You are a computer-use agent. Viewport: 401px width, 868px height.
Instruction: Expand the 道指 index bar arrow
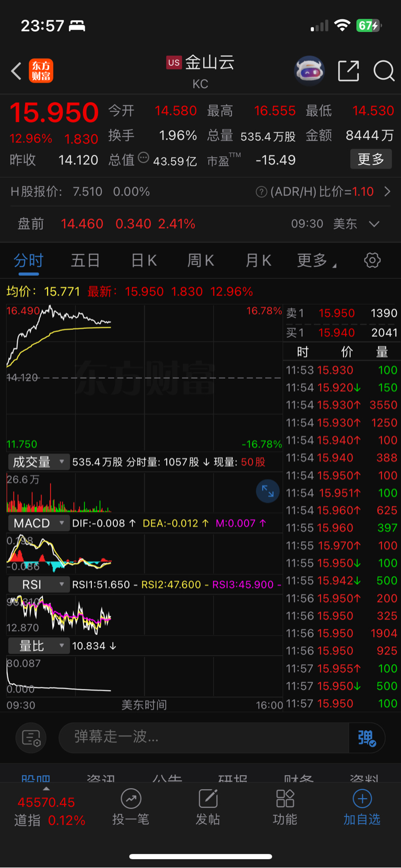click(46, 789)
